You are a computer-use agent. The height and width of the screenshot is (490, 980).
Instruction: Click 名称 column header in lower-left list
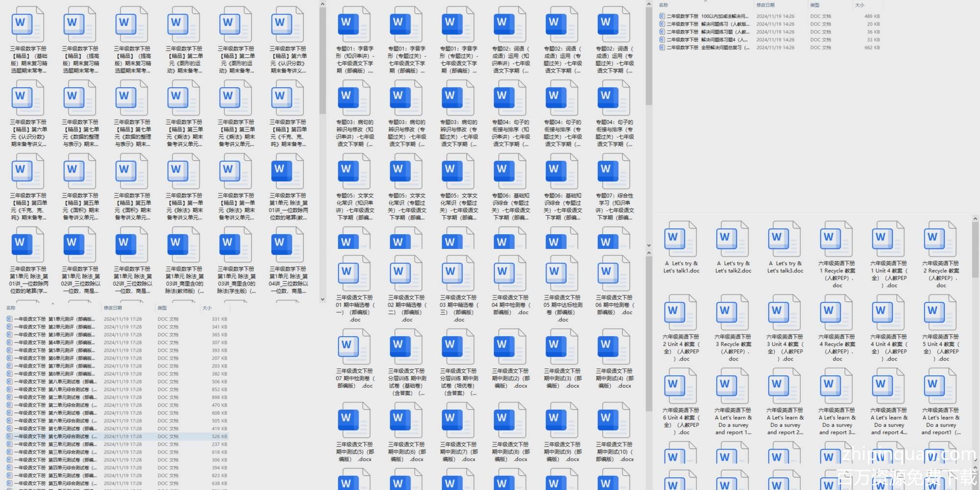(x=11, y=308)
